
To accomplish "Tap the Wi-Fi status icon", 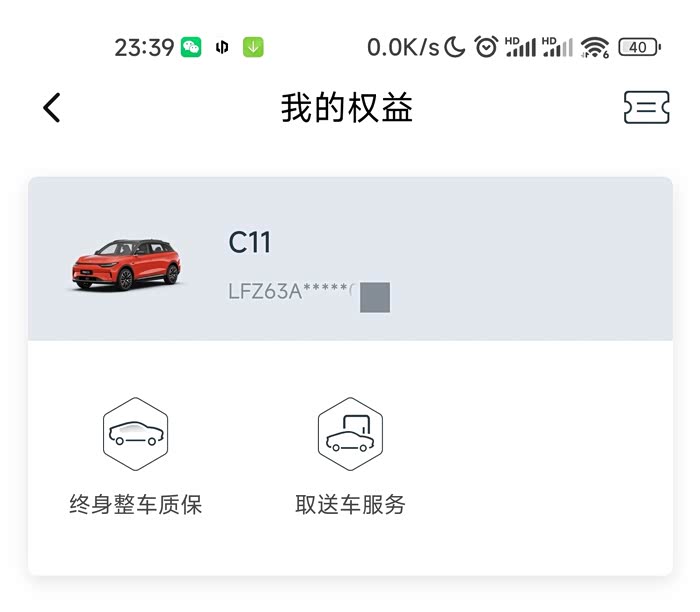I will (x=595, y=47).
